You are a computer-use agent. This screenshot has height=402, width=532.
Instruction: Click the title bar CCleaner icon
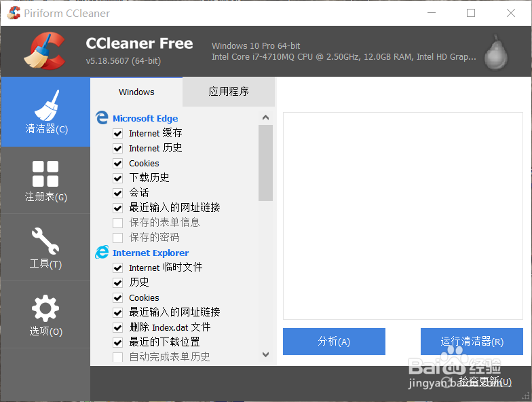pos(14,13)
